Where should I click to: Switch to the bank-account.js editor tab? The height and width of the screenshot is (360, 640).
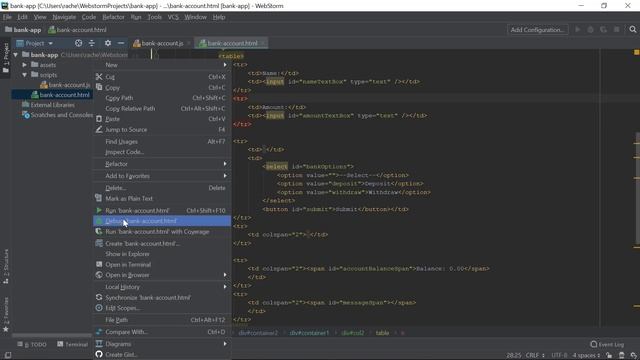[x=162, y=43]
